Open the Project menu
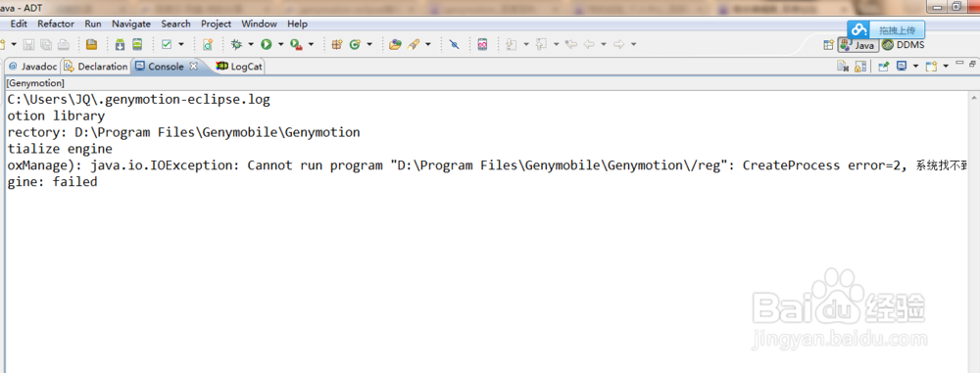 tap(217, 23)
